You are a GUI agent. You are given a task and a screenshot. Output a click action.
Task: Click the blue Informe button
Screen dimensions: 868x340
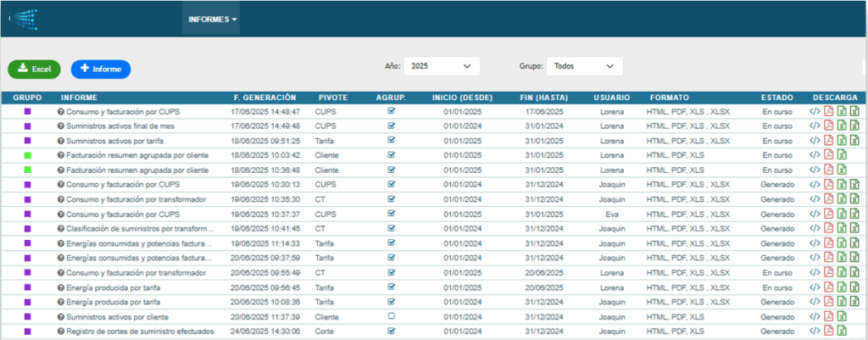point(101,69)
